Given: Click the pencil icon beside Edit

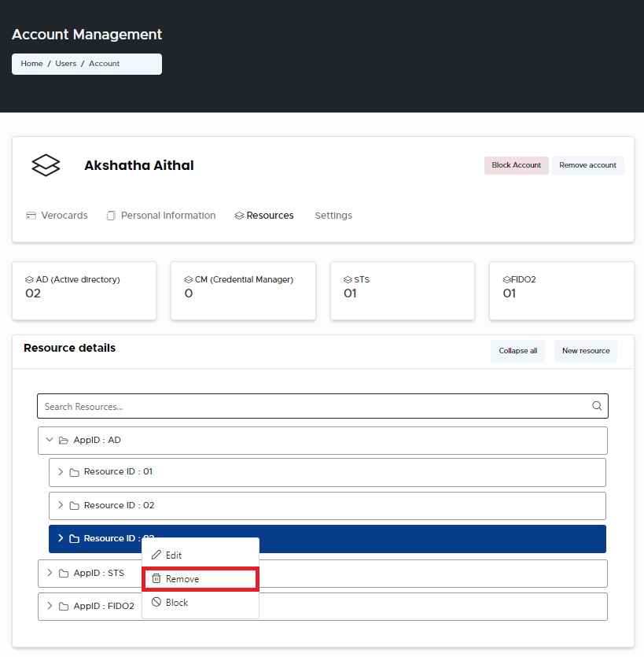Looking at the screenshot, I should coord(156,555).
